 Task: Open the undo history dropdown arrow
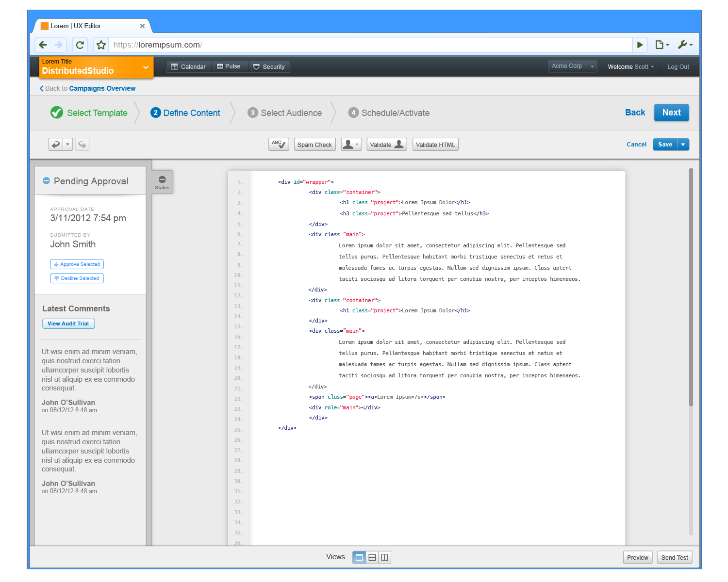point(67,144)
